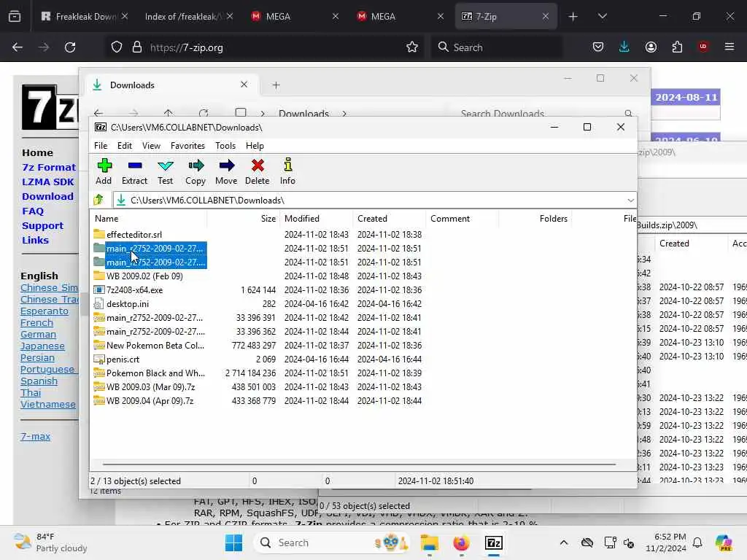Open the Info tool

(287, 171)
